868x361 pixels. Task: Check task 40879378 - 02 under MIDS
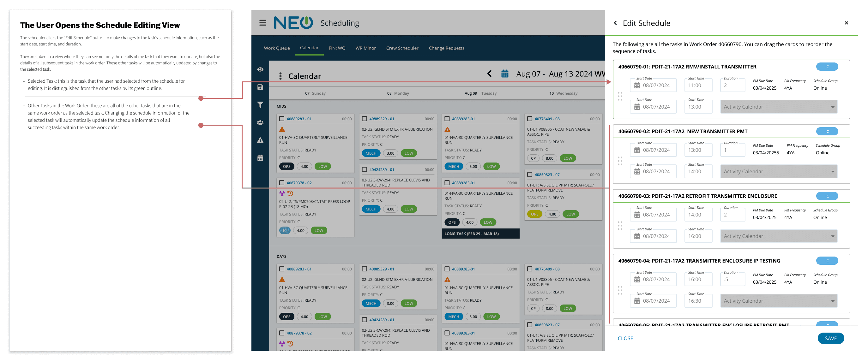(282, 183)
